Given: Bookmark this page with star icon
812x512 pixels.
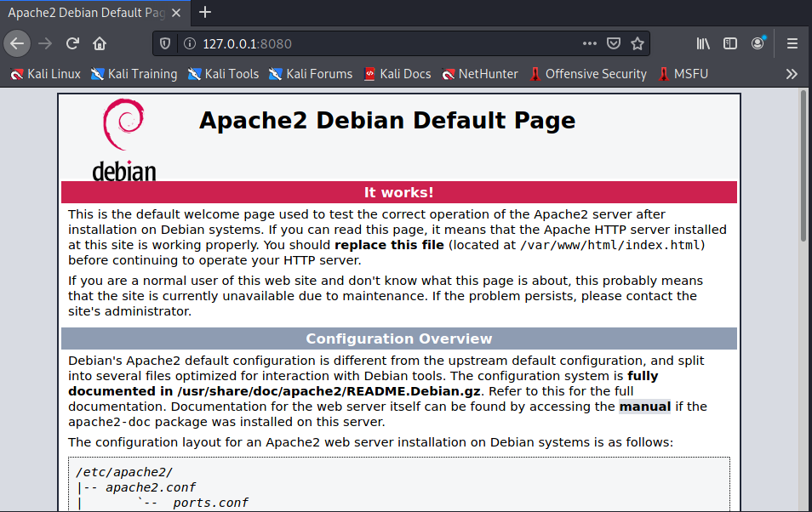Looking at the screenshot, I should pyautogui.click(x=638, y=43).
